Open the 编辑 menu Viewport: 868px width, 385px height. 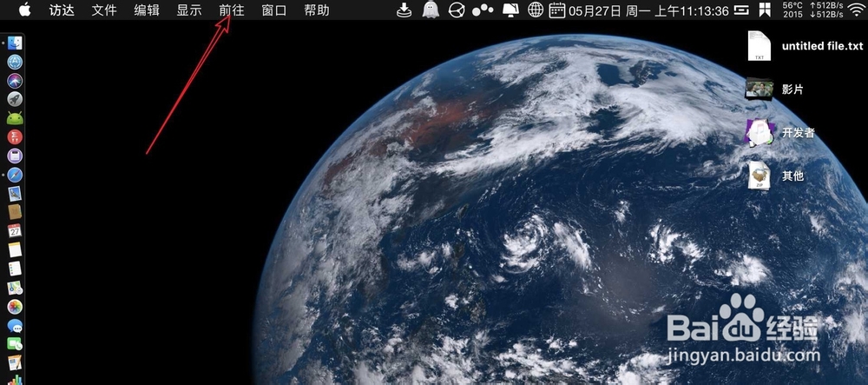pyautogui.click(x=147, y=10)
